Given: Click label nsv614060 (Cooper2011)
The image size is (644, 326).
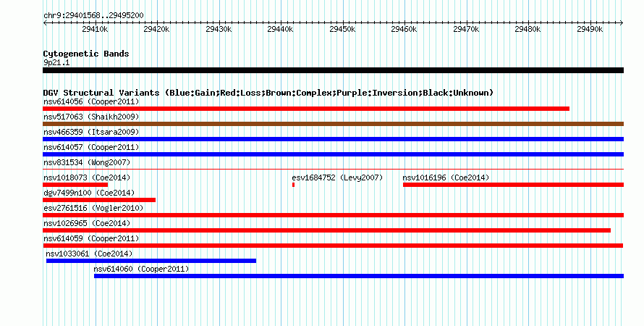Looking at the screenshot, I should pos(141,269).
